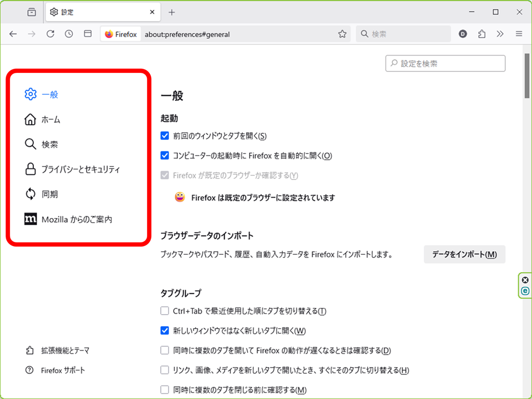Click the magnifier icon for 検索 category
This screenshot has width=532, height=399.
(x=30, y=144)
